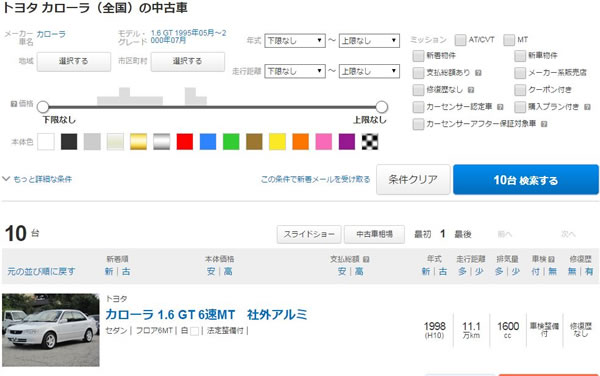Image resolution: width=600 pixels, height=376 pixels.
Task: Open the スライドショー button
Action: tap(309, 234)
